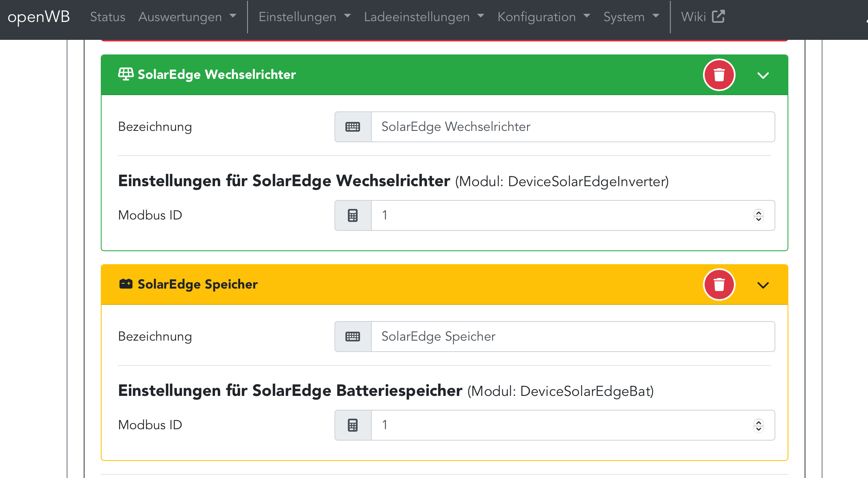This screenshot has height=478, width=868.
Task: Click keyboard icon beside Wechselrichter Bezeichnung
Action: pyautogui.click(x=353, y=127)
